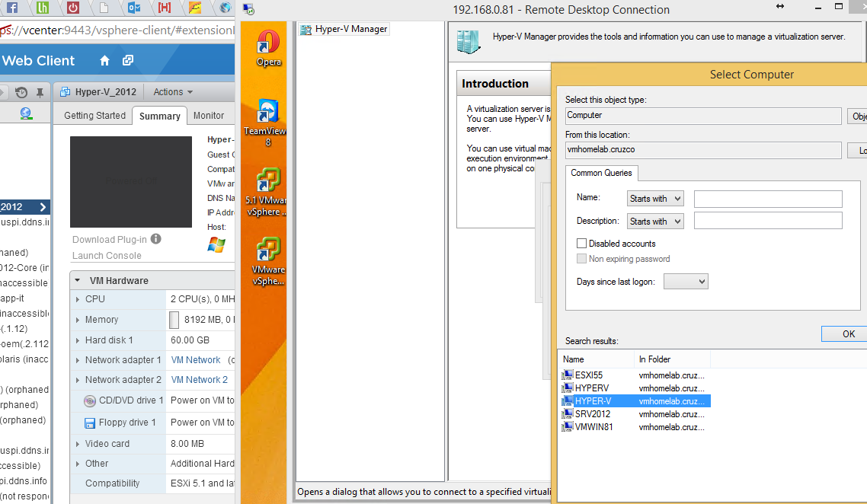Click the VM Network link
Image resolution: width=867 pixels, height=504 pixels.
pos(196,360)
